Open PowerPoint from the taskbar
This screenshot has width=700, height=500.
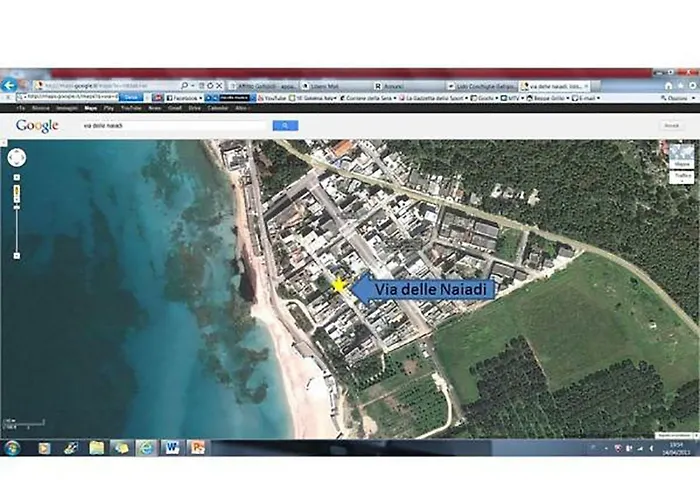point(197,447)
